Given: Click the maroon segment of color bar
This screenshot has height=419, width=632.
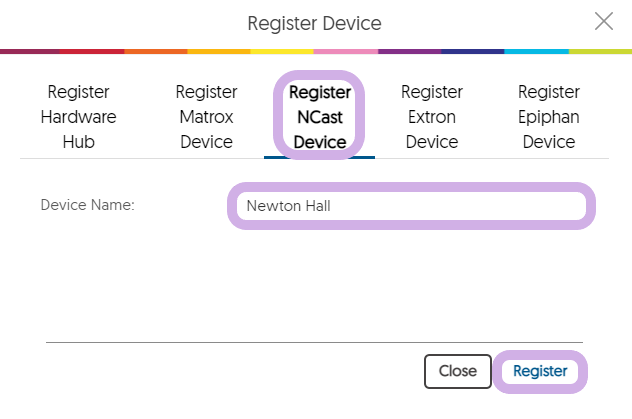Looking at the screenshot, I should tap(30, 50).
